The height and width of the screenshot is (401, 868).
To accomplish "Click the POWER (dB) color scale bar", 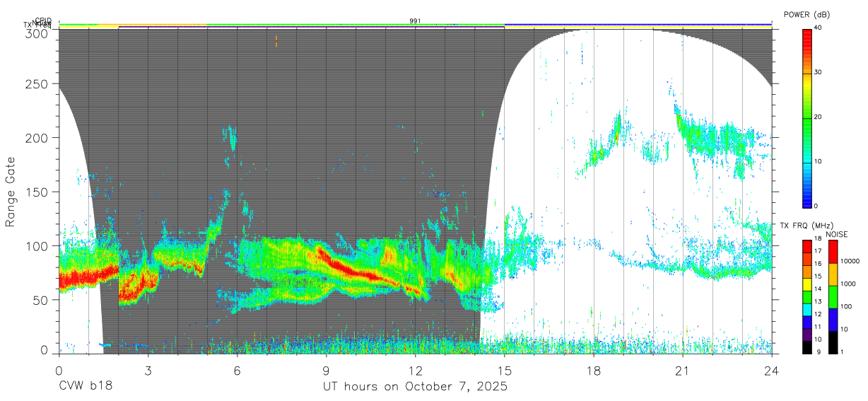I will click(x=807, y=117).
